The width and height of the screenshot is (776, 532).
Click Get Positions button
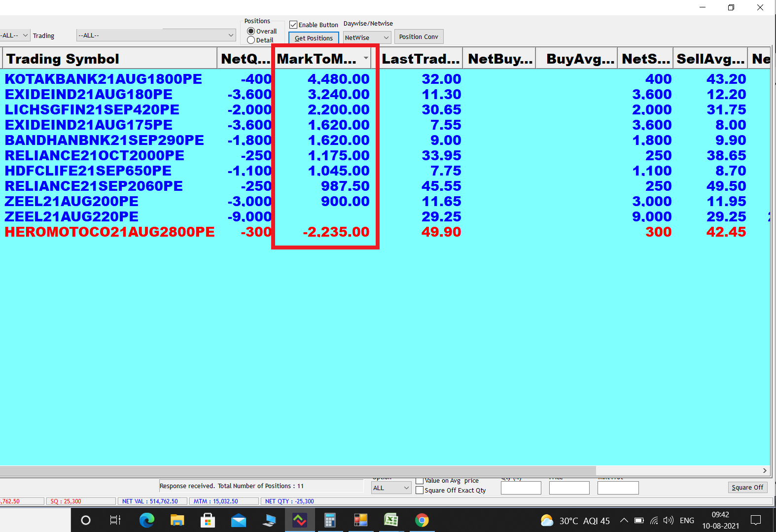[314, 38]
